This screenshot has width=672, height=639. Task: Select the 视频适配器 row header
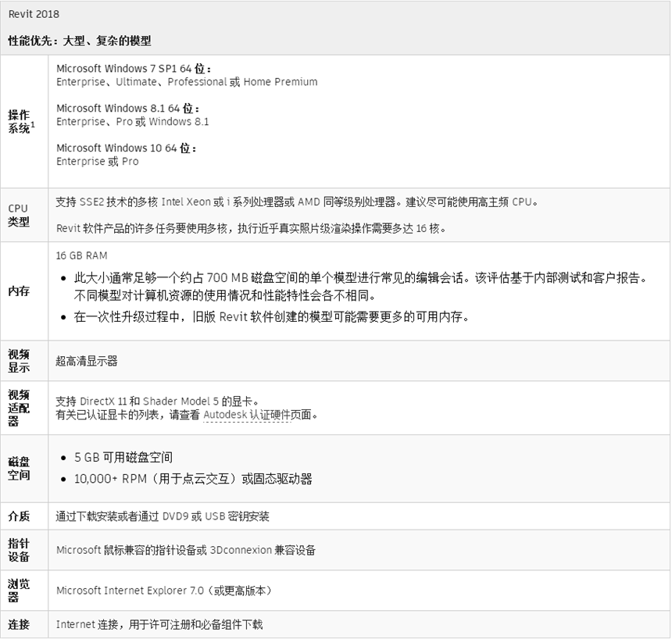tap(19, 408)
